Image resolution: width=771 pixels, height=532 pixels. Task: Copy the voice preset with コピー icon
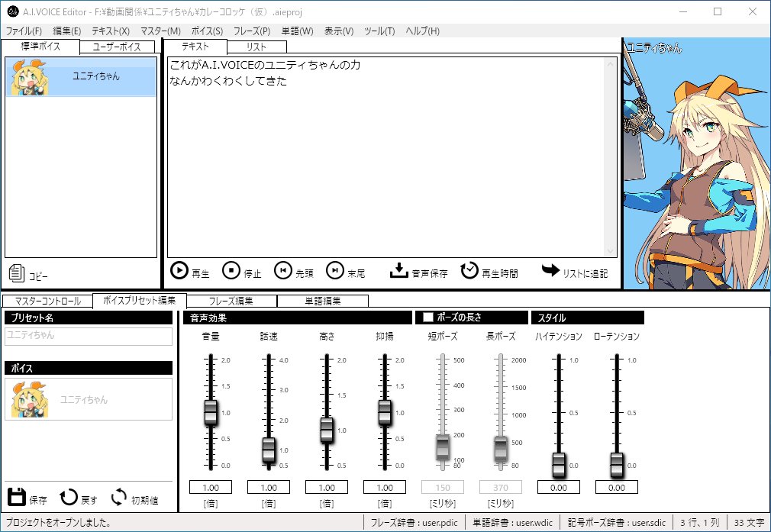tap(16, 274)
